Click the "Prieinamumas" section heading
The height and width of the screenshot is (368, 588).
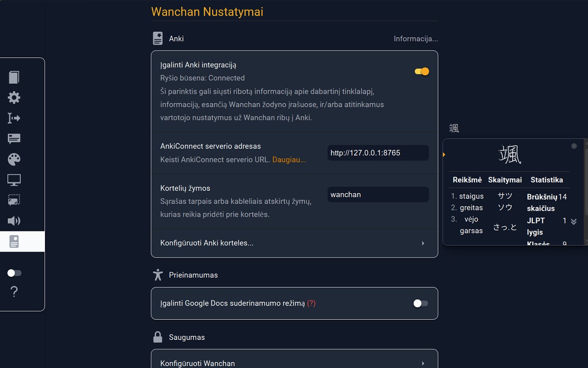pos(193,275)
